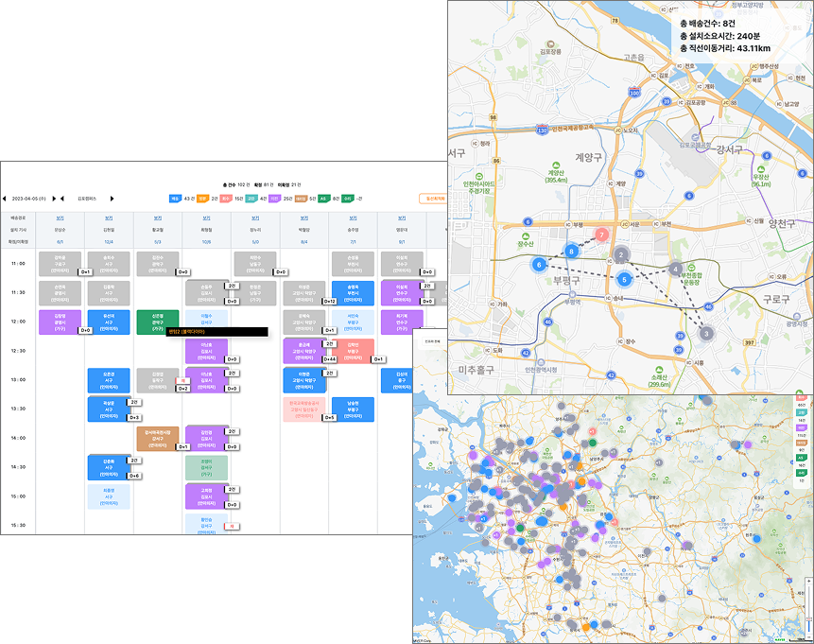This screenshot has height=644, width=814.
Task: Go to previous date with left arrow
Action: coord(6,199)
